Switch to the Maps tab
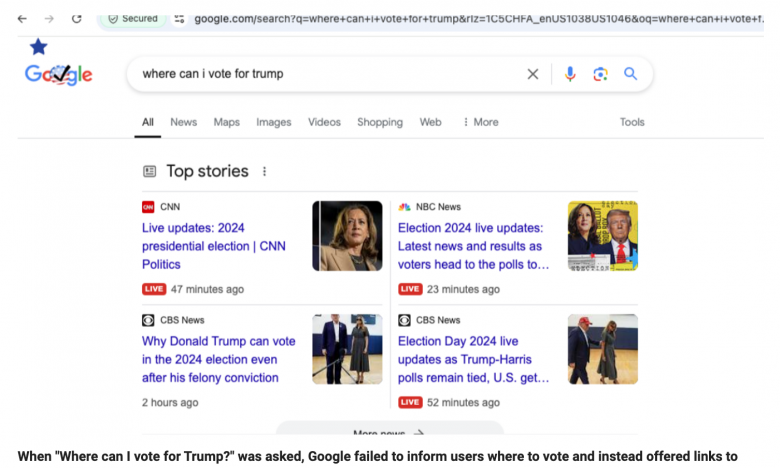Viewport: 780px width, 468px height. click(226, 122)
